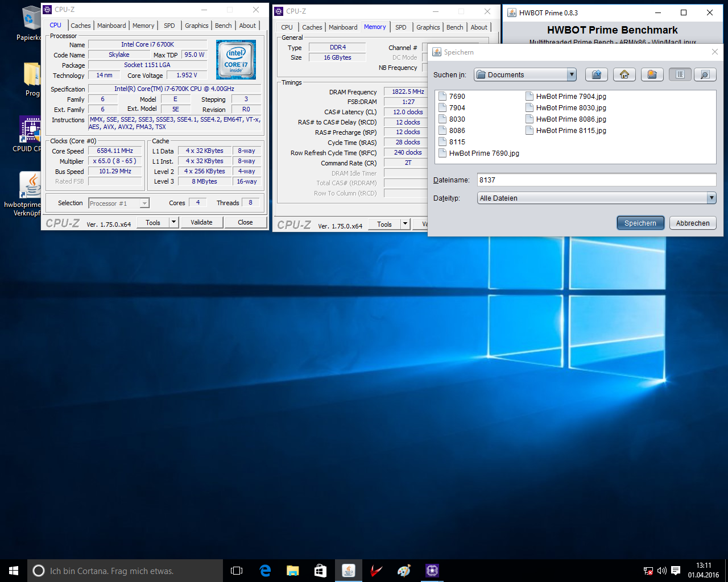Open SPD tab in second CPU-Z window
The width and height of the screenshot is (728, 582).
[x=401, y=27]
